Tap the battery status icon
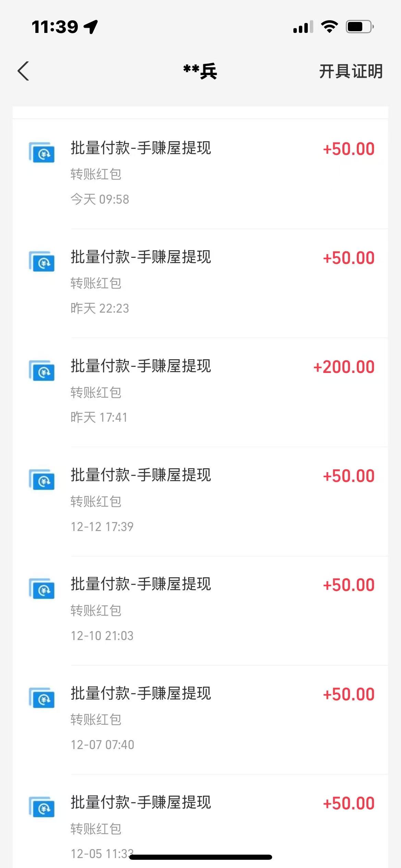 360,27
